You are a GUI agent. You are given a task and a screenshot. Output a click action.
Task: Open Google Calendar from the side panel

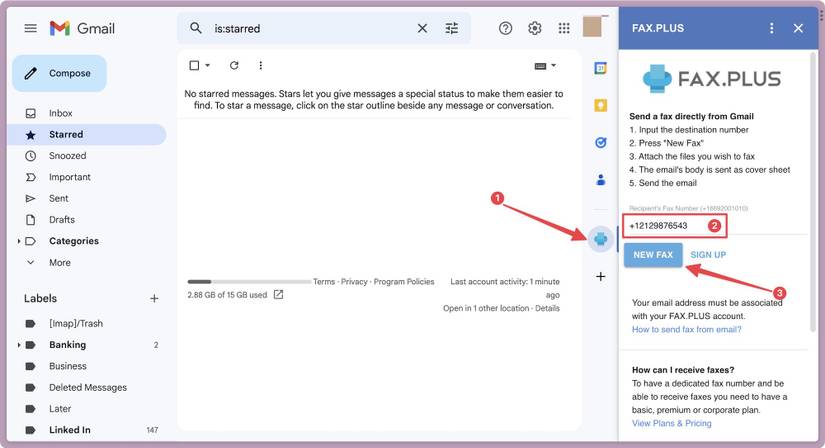(600, 68)
